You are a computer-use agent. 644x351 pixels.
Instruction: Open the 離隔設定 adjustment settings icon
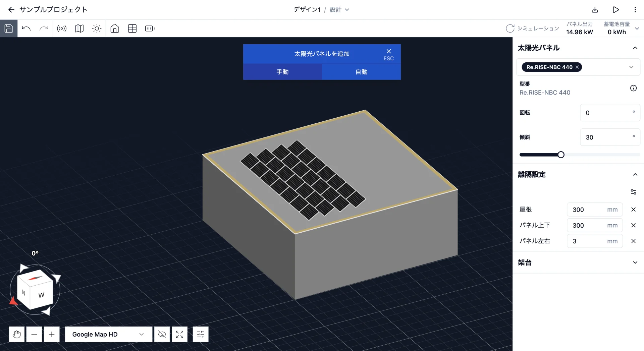[633, 192]
